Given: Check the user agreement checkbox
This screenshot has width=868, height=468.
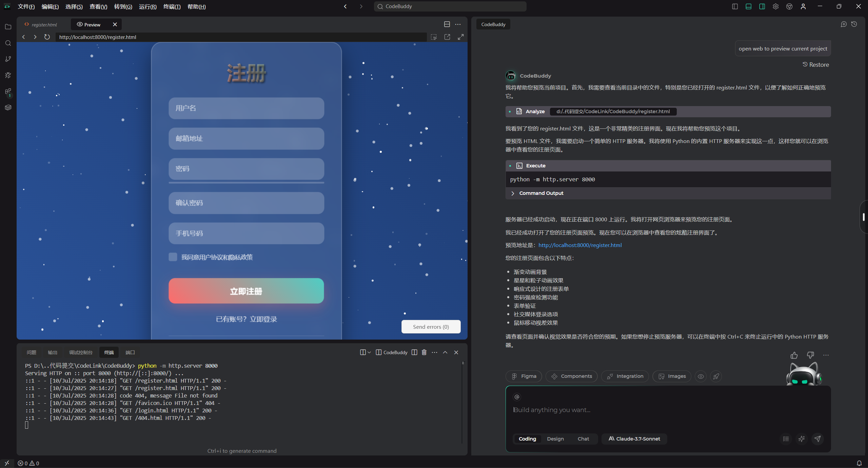Looking at the screenshot, I should pyautogui.click(x=173, y=257).
